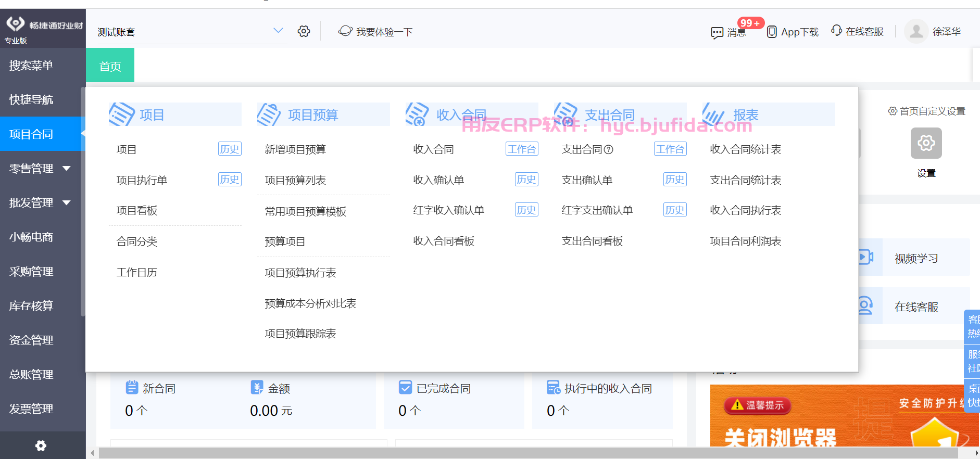This screenshot has width=980, height=459.
Task: Click the 项目 category header icon
Action: click(x=122, y=114)
